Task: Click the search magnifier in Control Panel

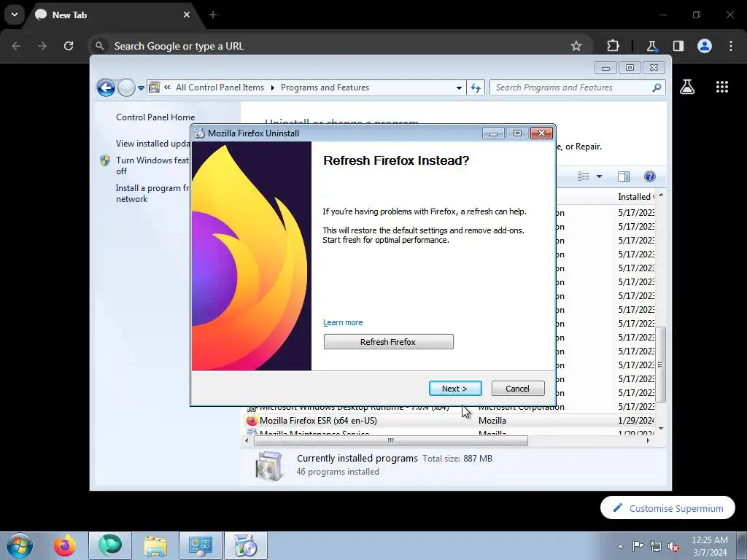Action: click(x=657, y=87)
